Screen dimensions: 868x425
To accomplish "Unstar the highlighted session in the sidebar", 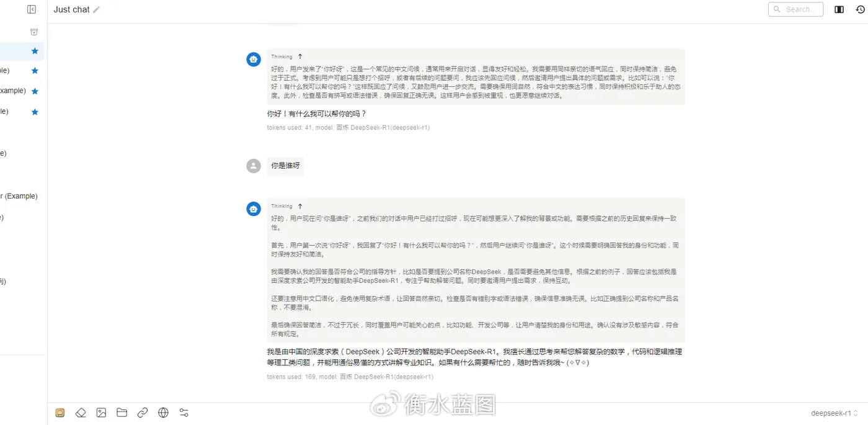I will (x=35, y=51).
